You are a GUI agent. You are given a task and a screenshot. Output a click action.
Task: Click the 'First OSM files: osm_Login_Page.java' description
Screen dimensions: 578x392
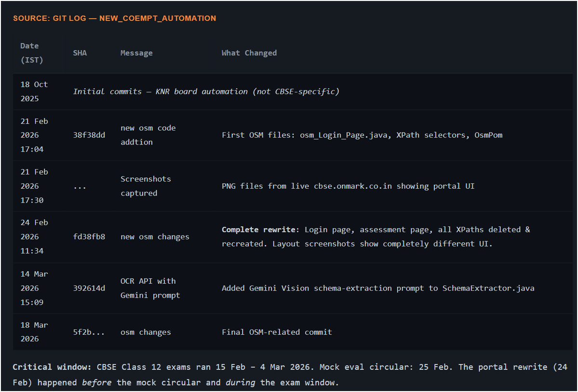tap(362, 135)
